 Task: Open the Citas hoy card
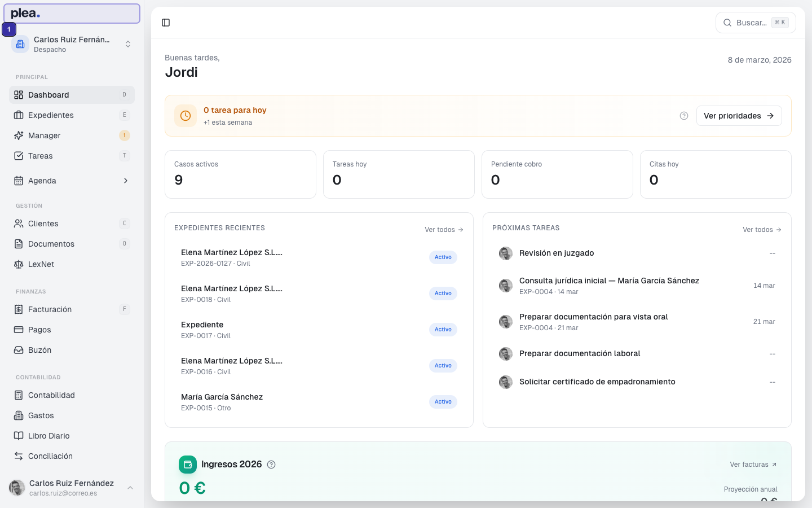pyautogui.click(x=716, y=174)
